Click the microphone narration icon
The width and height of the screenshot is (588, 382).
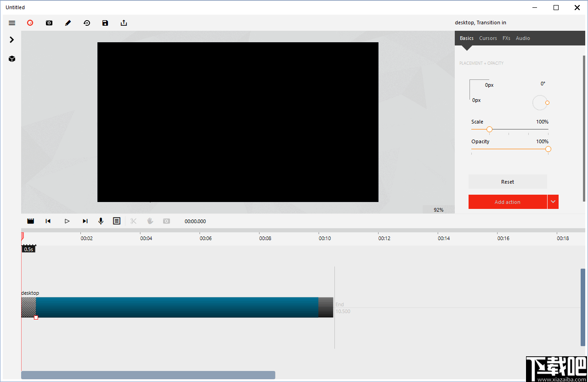coord(101,221)
